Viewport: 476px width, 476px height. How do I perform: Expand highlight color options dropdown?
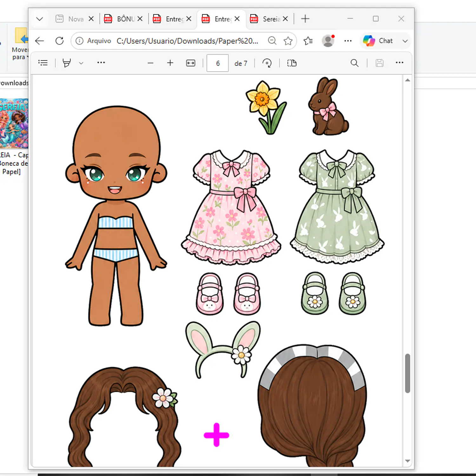81,63
